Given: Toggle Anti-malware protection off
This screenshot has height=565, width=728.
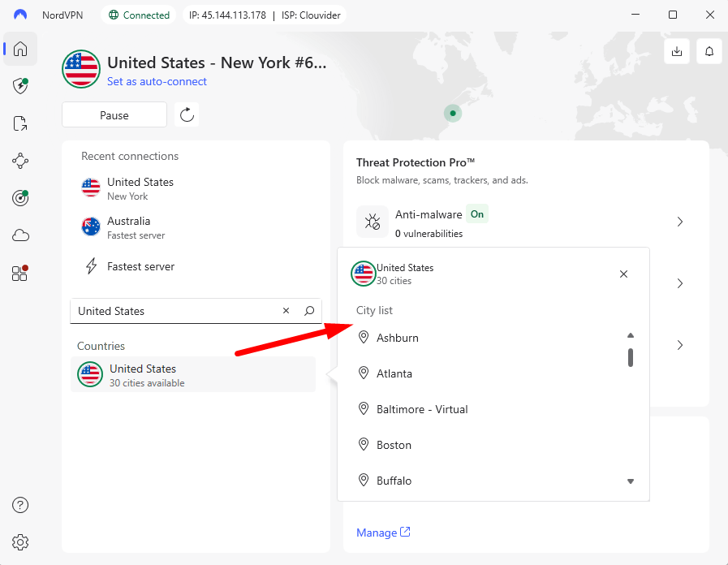Looking at the screenshot, I should 476,213.
